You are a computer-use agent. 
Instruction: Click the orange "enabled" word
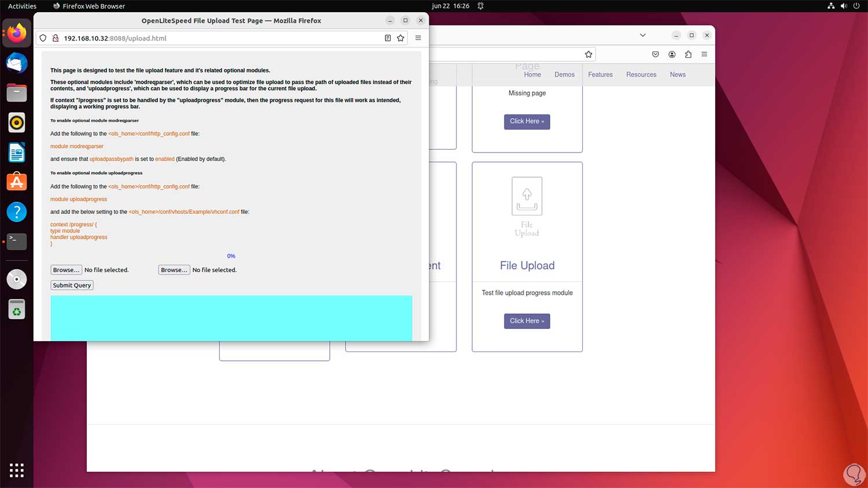(x=165, y=159)
